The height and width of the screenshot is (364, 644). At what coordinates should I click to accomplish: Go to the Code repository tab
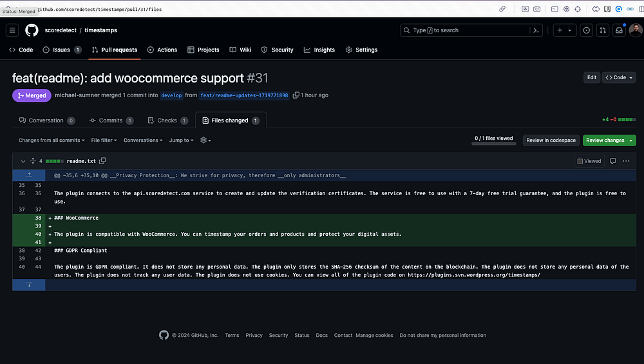point(21,50)
